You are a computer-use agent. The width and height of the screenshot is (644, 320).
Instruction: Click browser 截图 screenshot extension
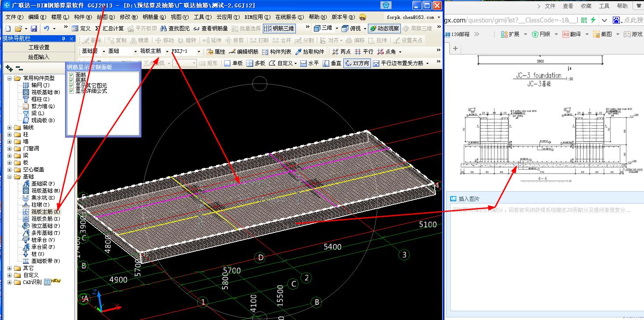coord(603,34)
